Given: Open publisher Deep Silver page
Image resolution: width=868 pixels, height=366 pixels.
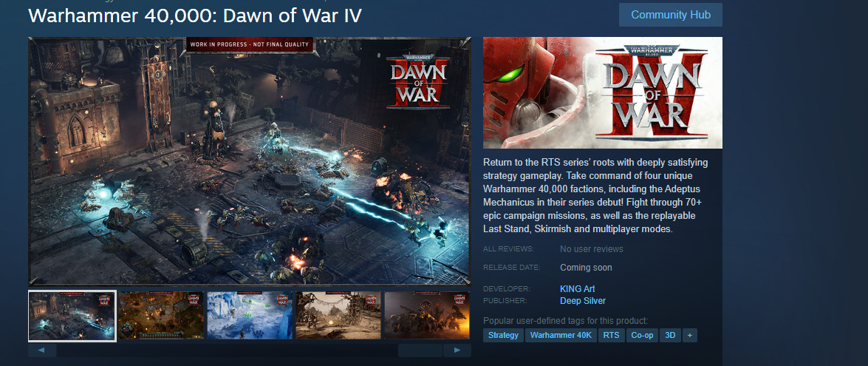Looking at the screenshot, I should click(583, 301).
